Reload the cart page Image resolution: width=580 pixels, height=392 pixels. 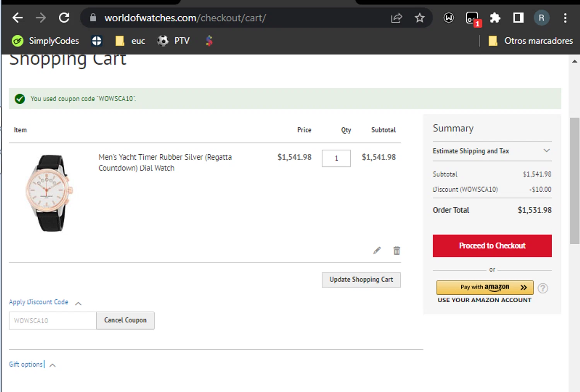[64, 18]
